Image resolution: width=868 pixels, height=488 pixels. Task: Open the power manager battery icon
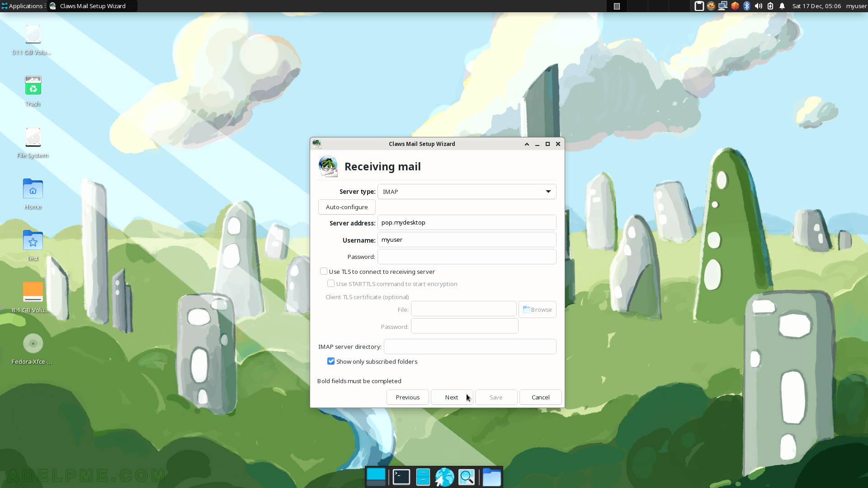pyautogui.click(x=770, y=6)
